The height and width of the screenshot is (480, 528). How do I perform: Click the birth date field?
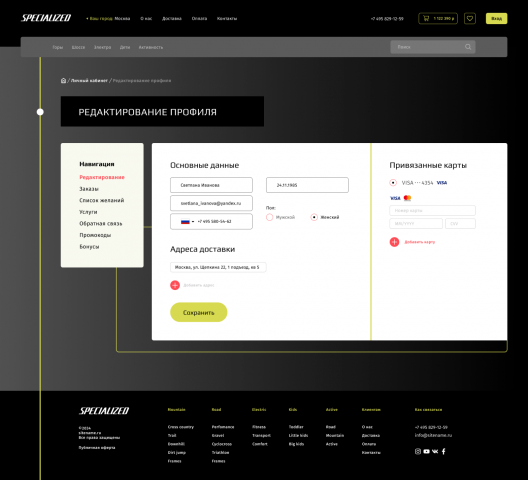(307, 185)
